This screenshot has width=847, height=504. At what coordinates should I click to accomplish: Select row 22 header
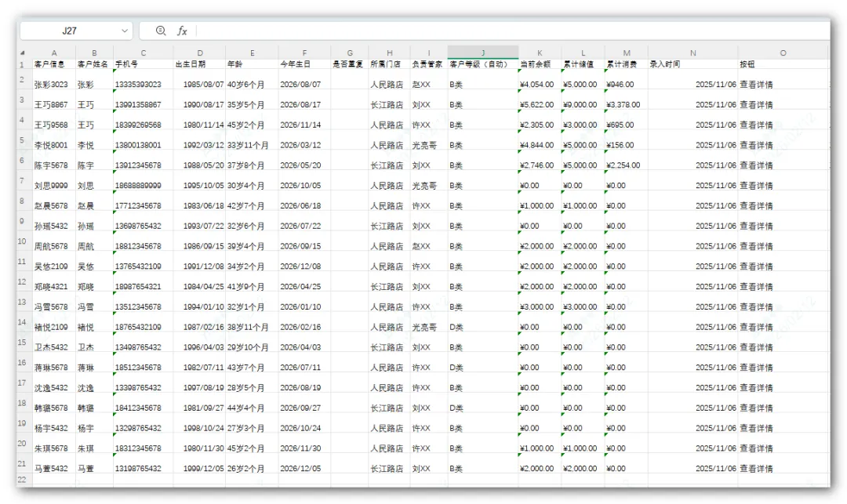(x=22, y=479)
